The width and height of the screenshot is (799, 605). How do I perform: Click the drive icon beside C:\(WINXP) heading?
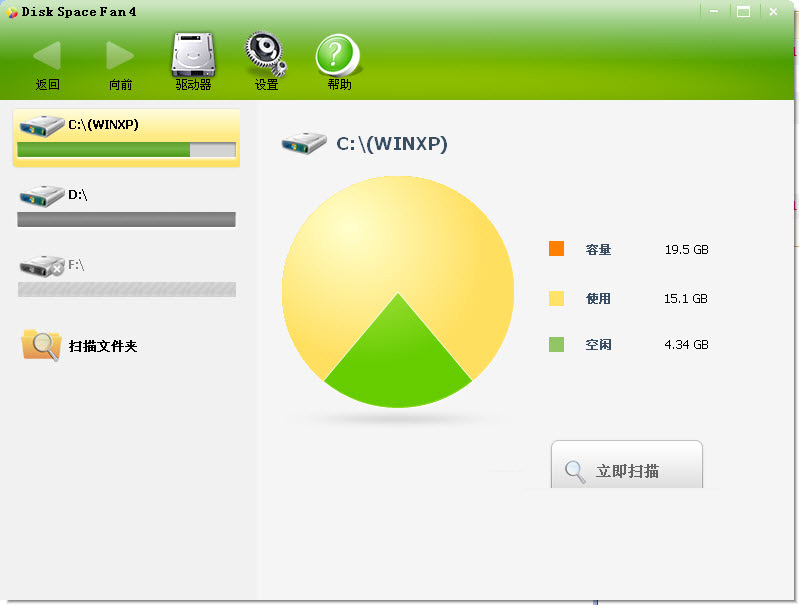click(304, 144)
